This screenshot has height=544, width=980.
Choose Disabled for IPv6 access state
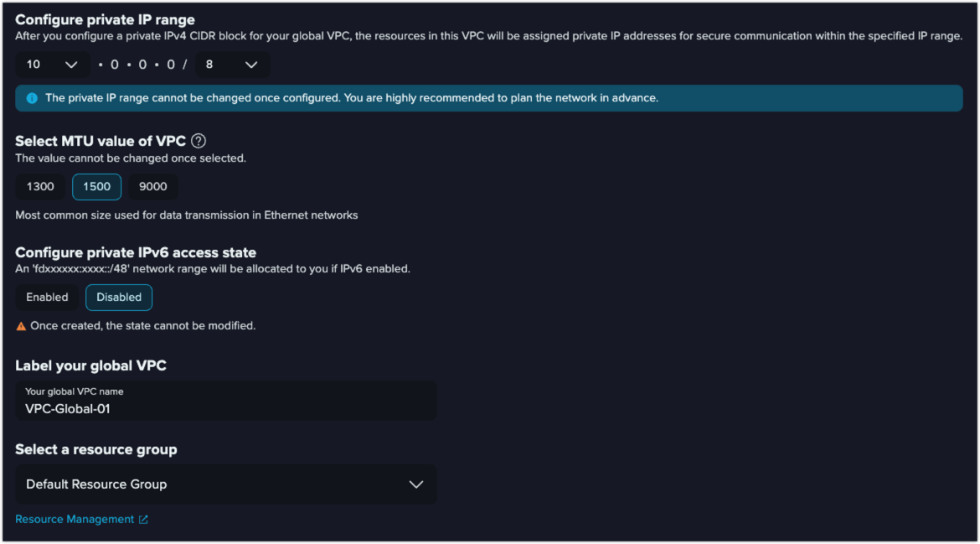pyautogui.click(x=119, y=298)
